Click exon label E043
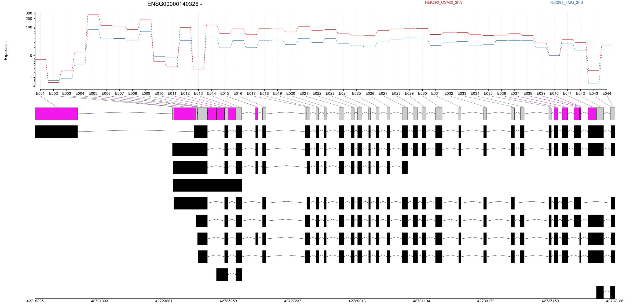The height and width of the screenshot is (306, 644). pos(594,93)
